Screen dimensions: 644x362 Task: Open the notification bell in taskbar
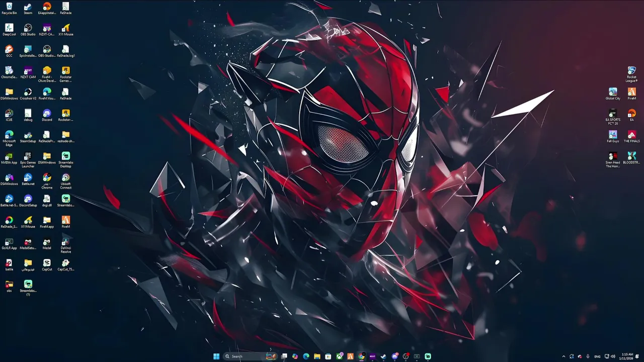(638, 356)
